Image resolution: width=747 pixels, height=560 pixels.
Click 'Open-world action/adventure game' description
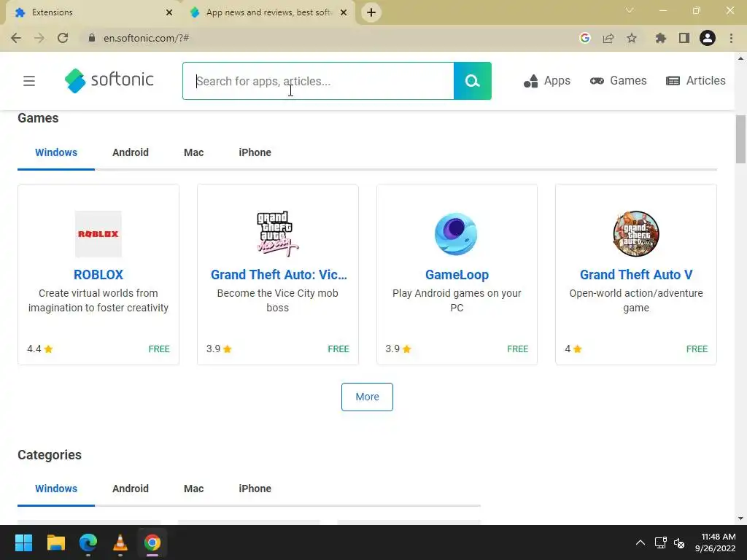[x=636, y=300]
